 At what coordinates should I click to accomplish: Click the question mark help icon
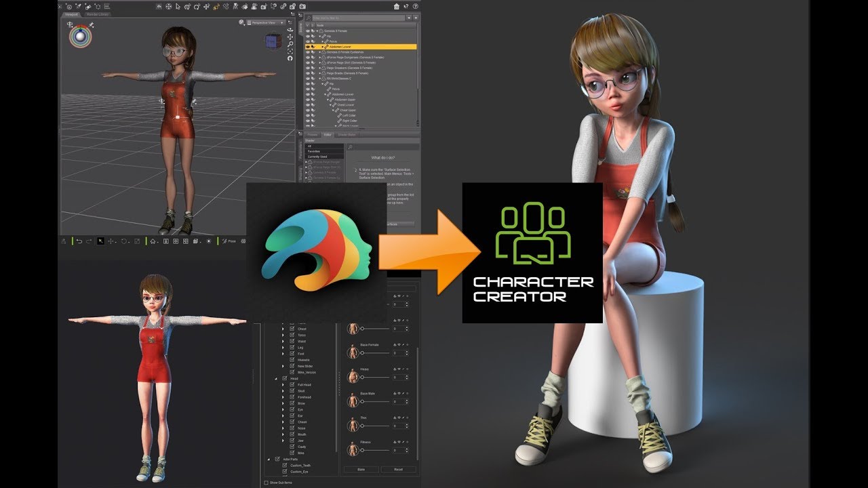click(415, 6)
